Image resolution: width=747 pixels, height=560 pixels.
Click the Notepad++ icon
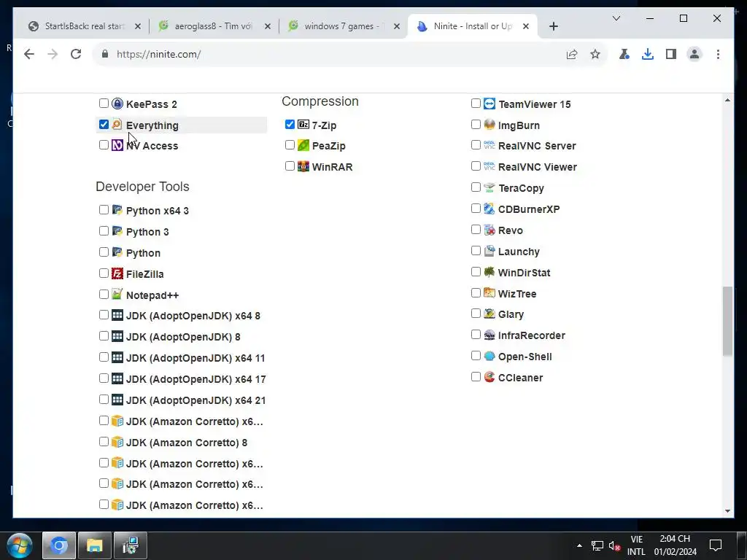[x=117, y=295]
